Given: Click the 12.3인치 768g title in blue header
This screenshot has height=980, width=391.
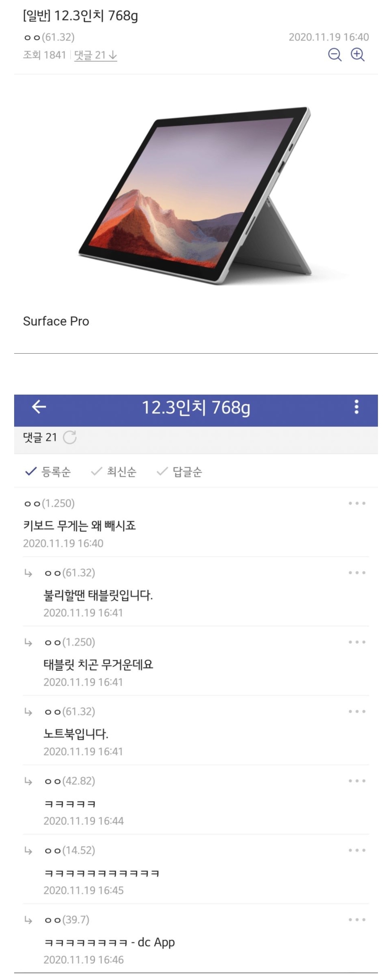Looking at the screenshot, I should [x=196, y=407].
